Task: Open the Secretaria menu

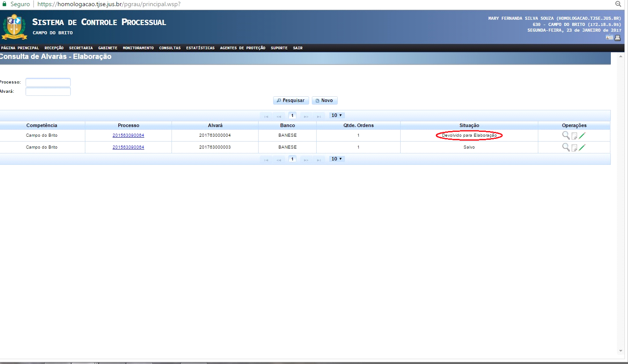Action: pos(81,48)
